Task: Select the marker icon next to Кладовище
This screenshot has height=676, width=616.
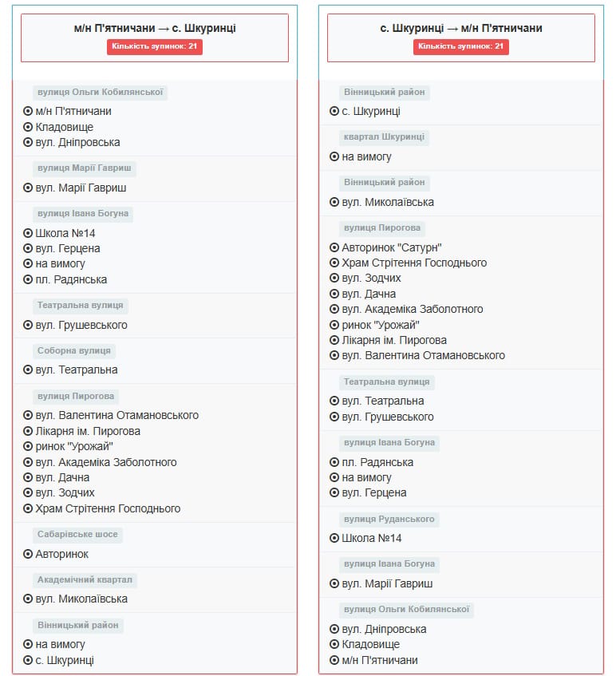Action: (30, 126)
